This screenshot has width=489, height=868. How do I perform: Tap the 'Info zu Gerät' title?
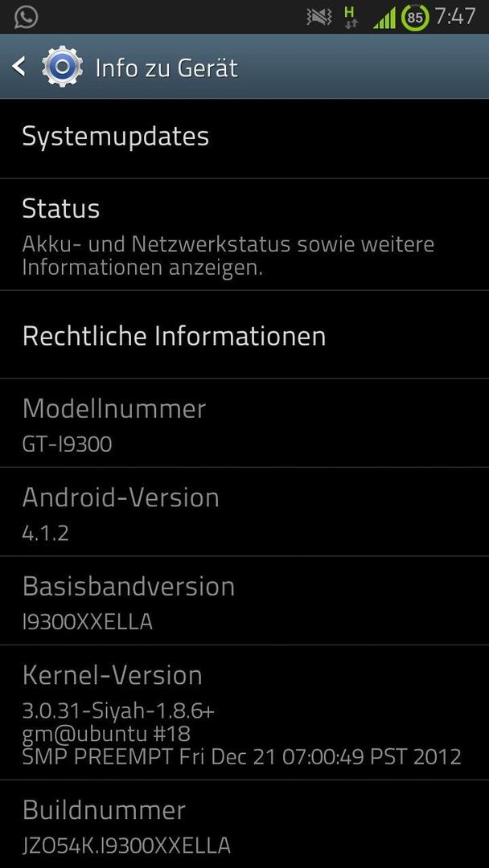tap(166, 68)
